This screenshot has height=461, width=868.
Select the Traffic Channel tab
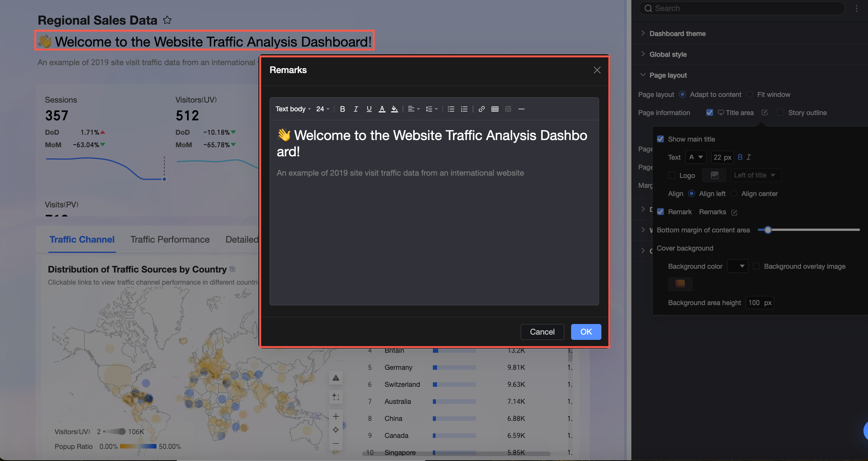click(x=82, y=239)
